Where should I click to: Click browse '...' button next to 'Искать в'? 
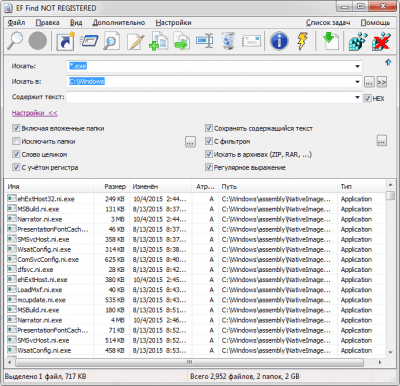click(x=369, y=82)
